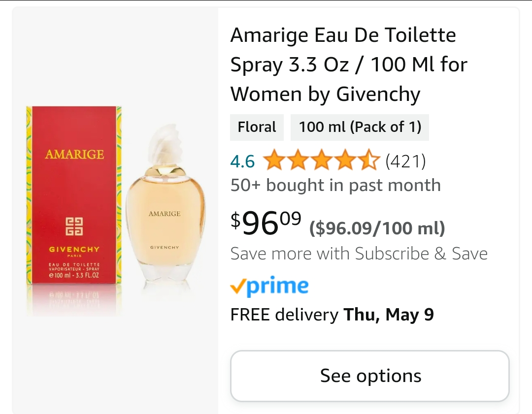Click the 4.6 rating number
Viewport: 532px width, 414px height.
pos(242,161)
